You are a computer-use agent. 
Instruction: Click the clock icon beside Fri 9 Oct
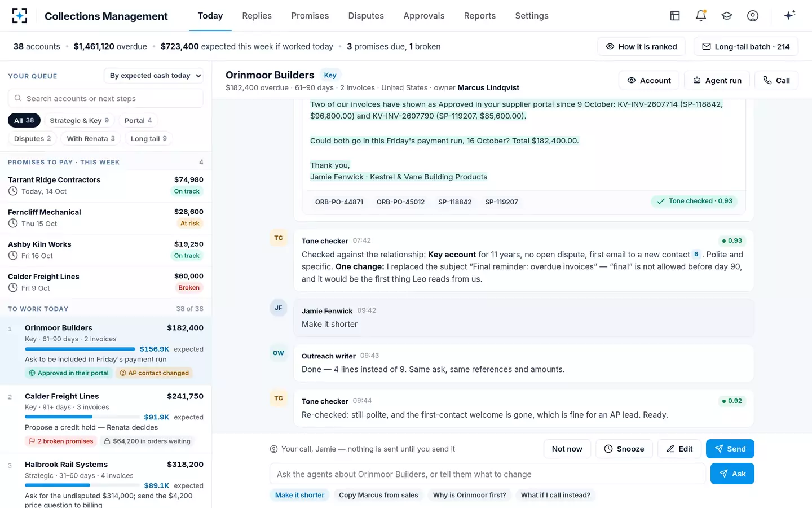13,288
